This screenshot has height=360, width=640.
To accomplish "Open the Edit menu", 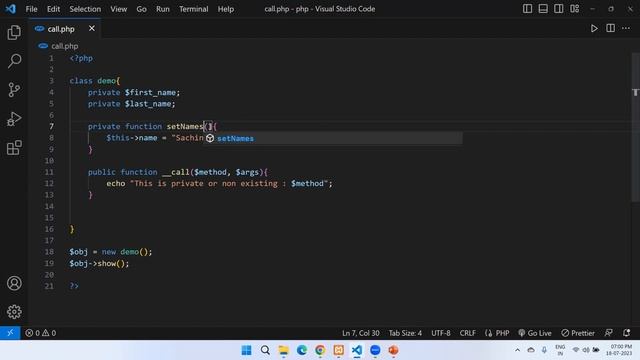I will 53,9.
